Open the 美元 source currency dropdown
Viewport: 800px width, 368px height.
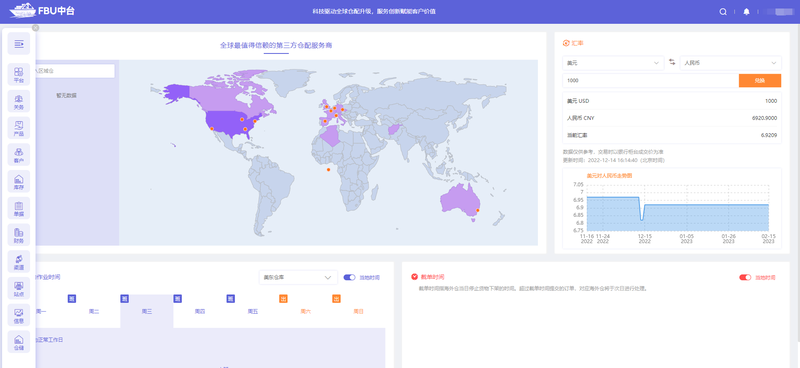[613, 63]
